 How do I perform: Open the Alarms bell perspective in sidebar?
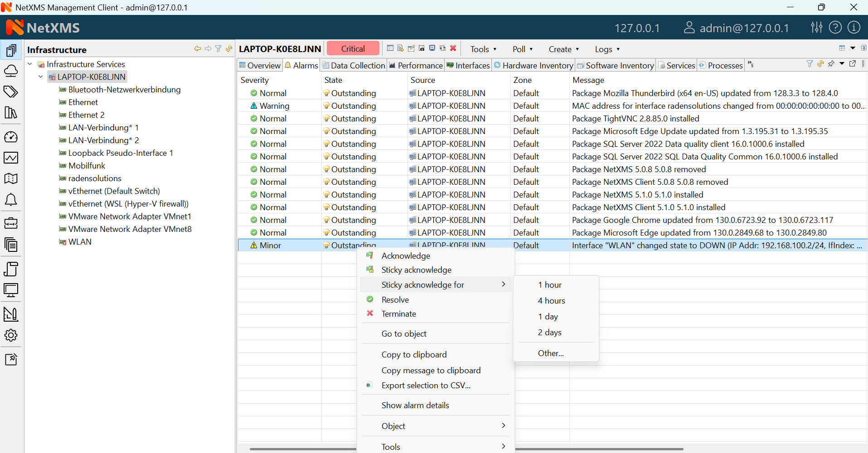pos(11,200)
